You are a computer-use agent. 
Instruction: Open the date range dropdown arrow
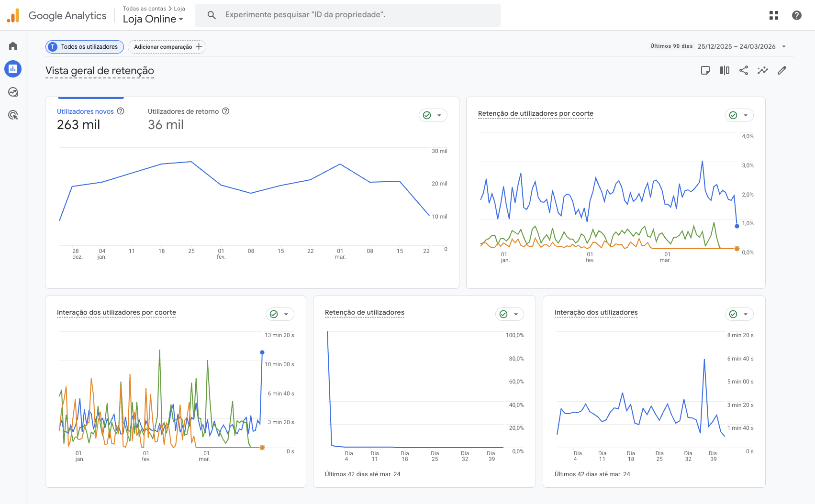[x=784, y=46]
